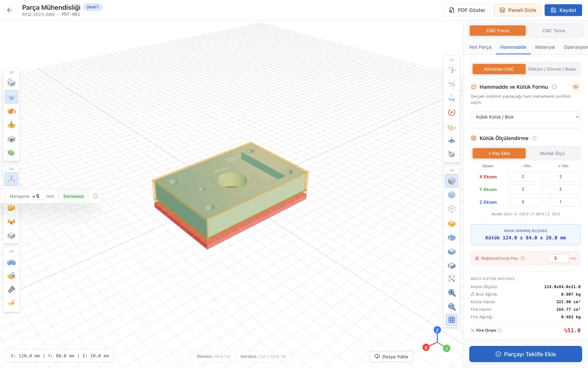Screen dimensions: 588x368
Task: Click info icon next to Hammadde ve Kütük Formu
Action: 554,87
